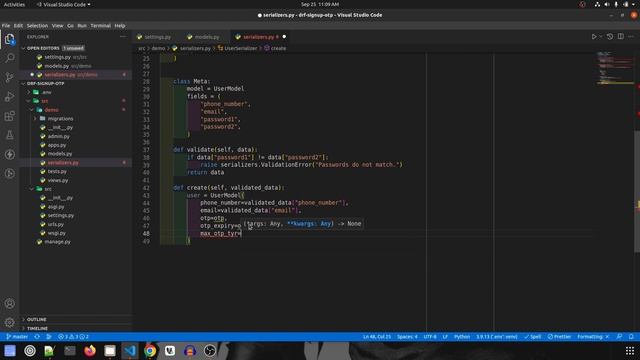Open the Selection menu

[37, 26]
